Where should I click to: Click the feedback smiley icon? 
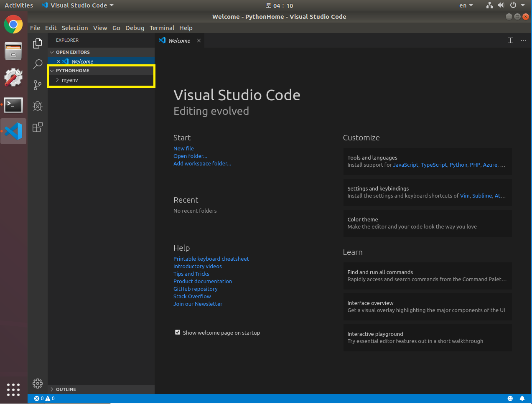pos(510,399)
